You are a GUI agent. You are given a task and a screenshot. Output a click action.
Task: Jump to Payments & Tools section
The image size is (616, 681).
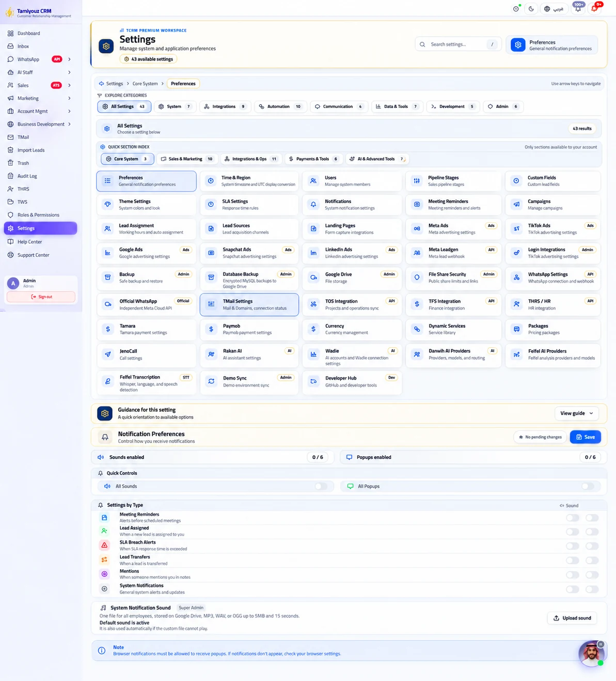click(313, 159)
